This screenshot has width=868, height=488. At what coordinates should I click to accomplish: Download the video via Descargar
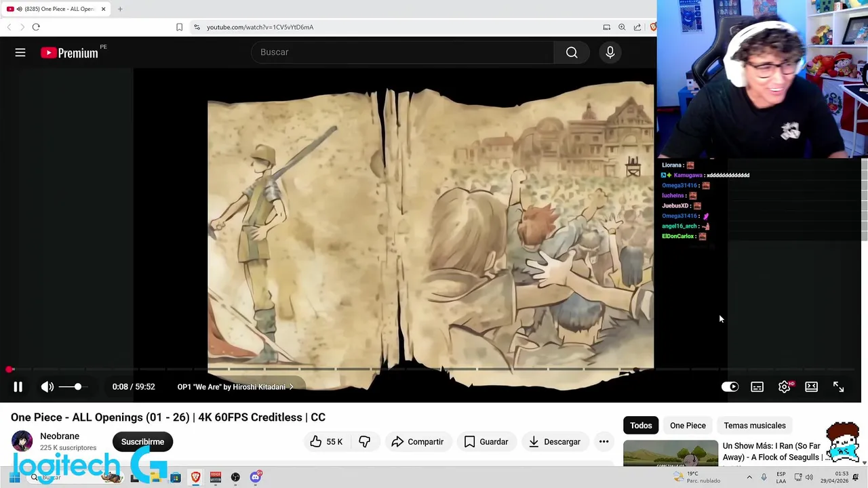point(554,441)
